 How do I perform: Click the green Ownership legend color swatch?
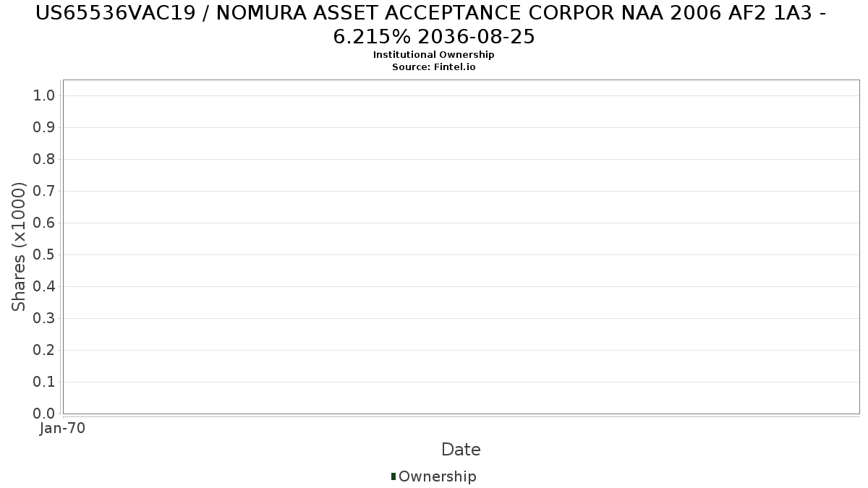coord(393,476)
